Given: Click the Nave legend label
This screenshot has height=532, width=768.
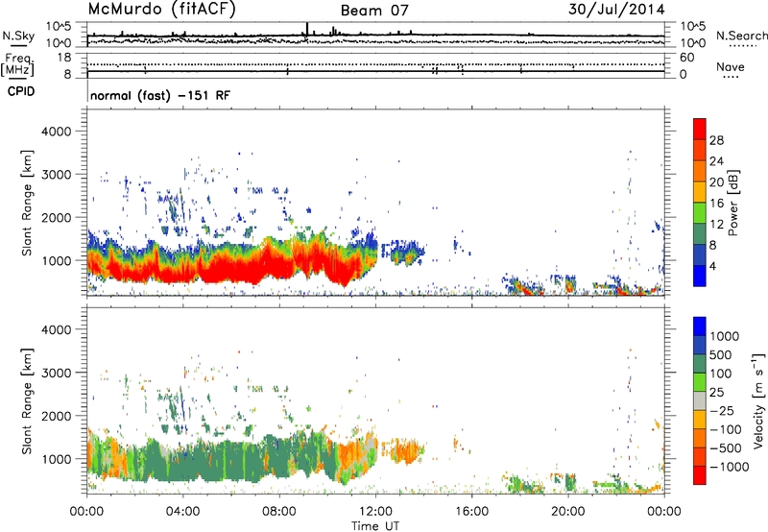Looking at the screenshot, I should pos(731,67).
